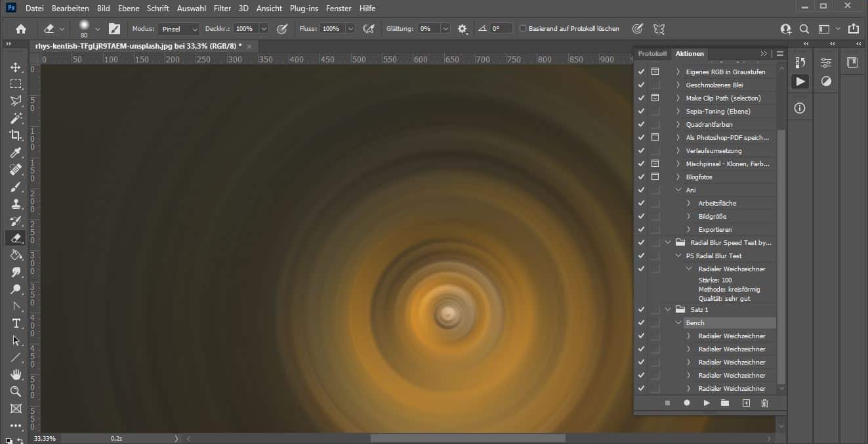
Task: Create new action with plus icon
Action: pos(746,403)
